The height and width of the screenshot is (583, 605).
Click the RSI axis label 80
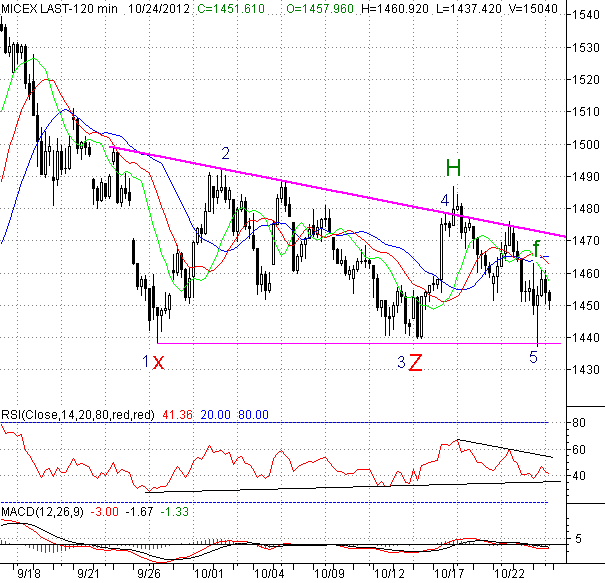click(x=578, y=423)
